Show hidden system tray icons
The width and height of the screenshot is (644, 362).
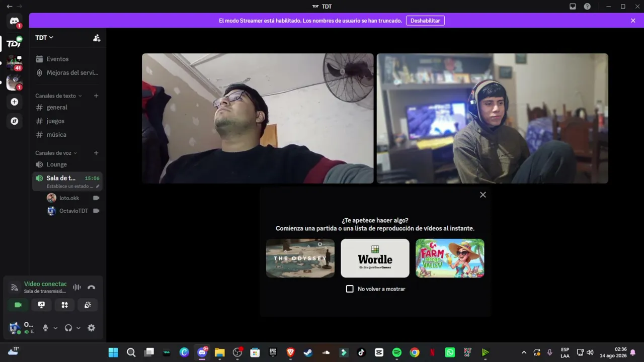click(x=524, y=352)
